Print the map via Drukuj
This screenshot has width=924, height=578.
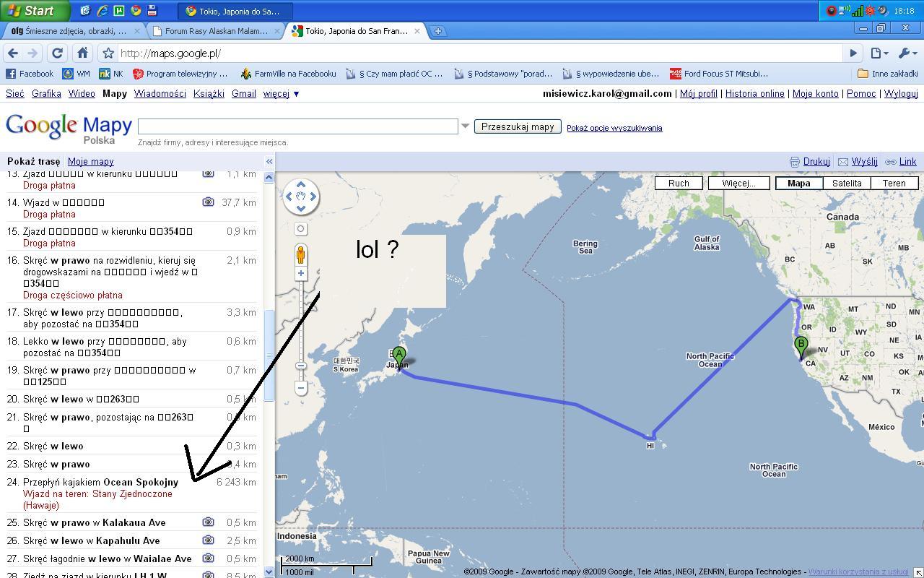(809, 162)
